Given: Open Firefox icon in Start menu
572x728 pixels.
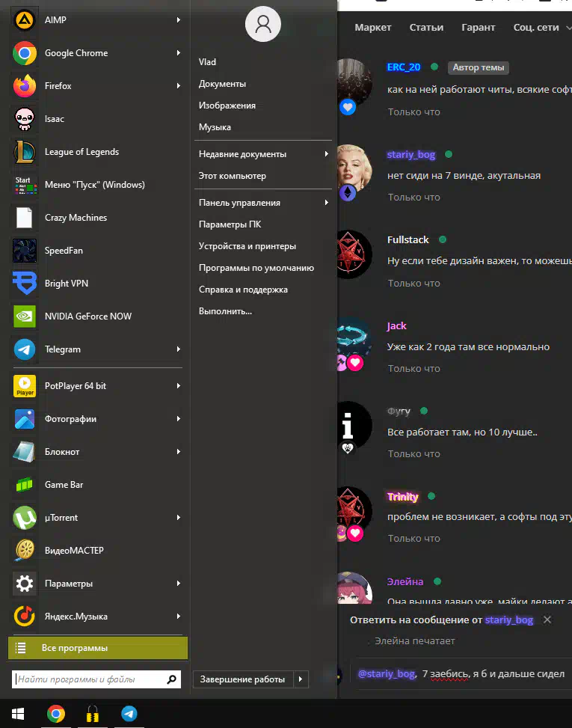Looking at the screenshot, I should 24,86.
